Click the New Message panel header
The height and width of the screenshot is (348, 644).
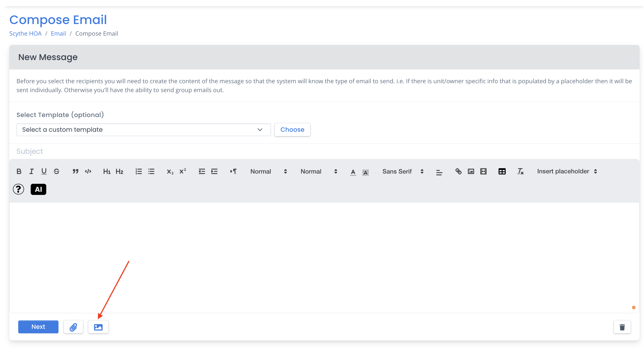coord(324,57)
